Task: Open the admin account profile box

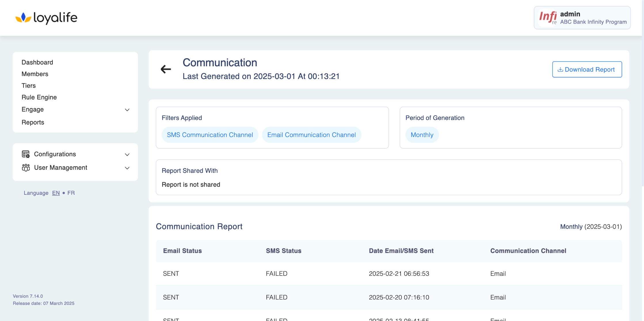Action: pyautogui.click(x=593, y=18)
